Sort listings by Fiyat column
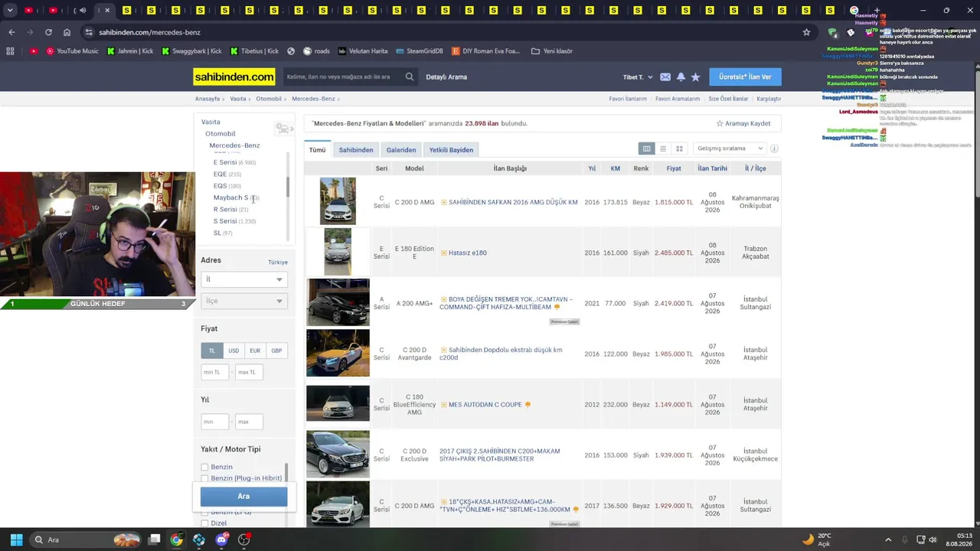 pos(674,168)
